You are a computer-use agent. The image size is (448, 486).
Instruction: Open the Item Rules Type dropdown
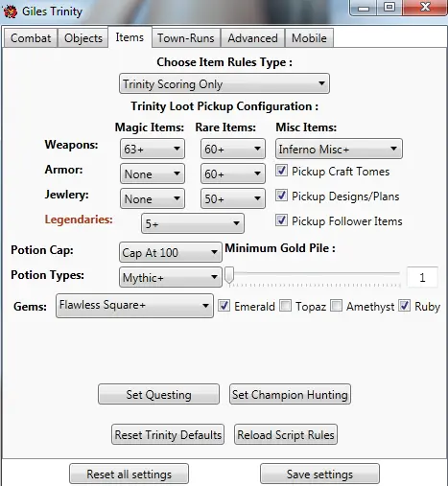[x=224, y=83]
